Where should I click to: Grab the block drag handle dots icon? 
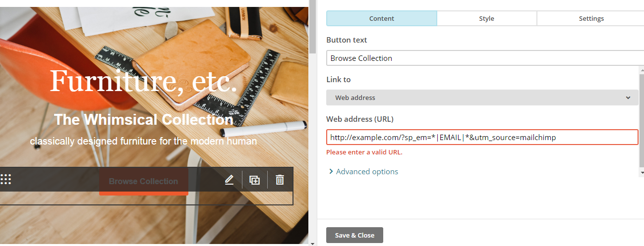click(x=6, y=180)
